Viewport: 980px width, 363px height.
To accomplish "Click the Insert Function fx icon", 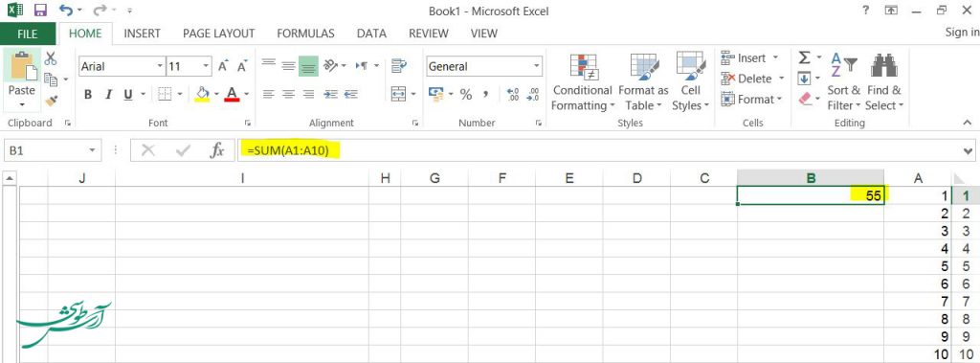I will [217, 150].
